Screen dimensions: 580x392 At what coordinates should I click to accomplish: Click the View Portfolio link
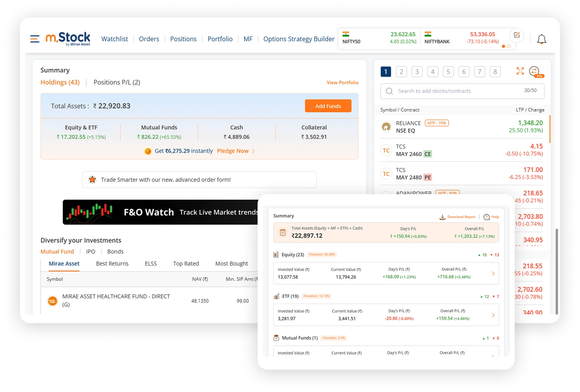coord(342,83)
